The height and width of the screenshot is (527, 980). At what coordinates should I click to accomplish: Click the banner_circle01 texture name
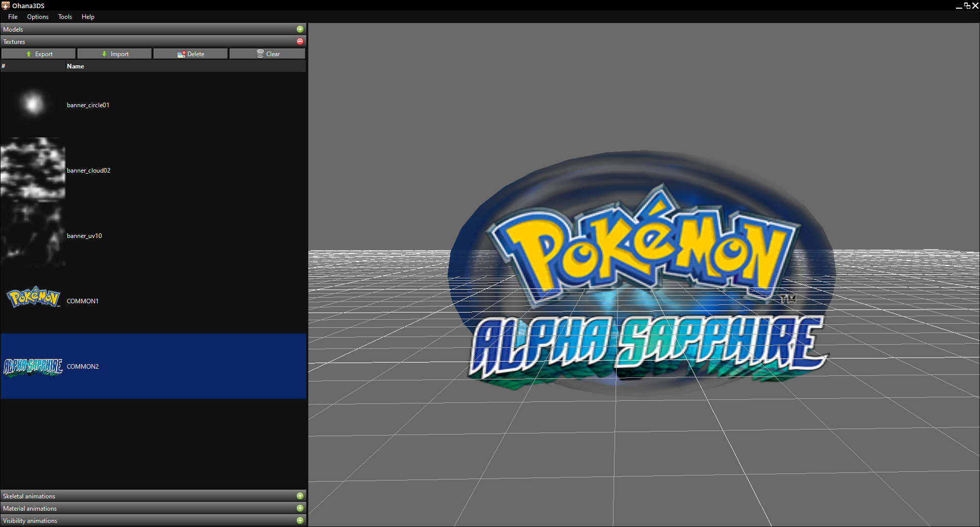[x=88, y=105]
